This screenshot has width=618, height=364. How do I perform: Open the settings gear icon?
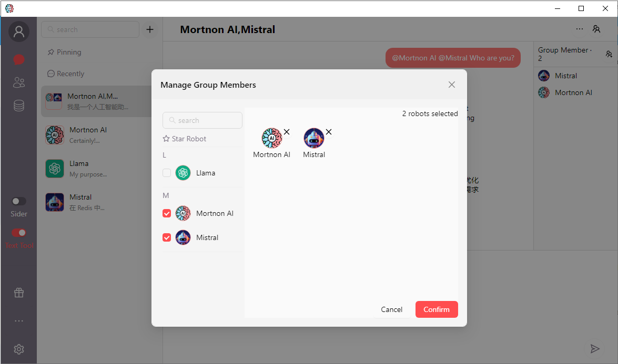tap(19, 349)
